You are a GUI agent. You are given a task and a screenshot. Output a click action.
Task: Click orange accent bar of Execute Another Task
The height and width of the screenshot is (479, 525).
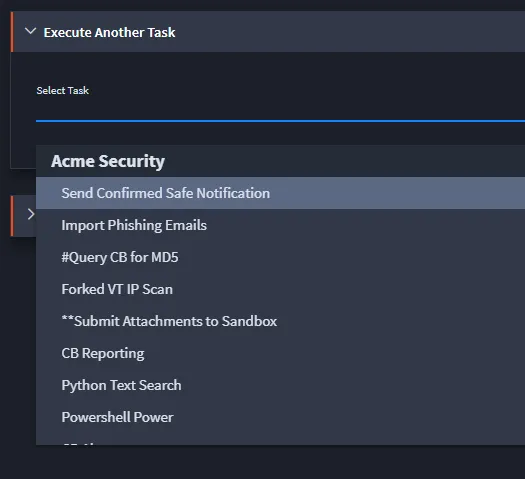pos(12,32)
